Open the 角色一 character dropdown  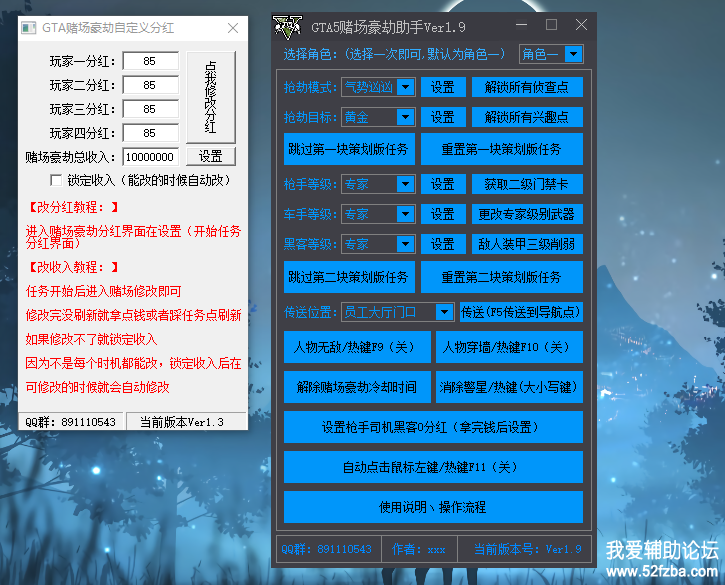tap(573, 54)
